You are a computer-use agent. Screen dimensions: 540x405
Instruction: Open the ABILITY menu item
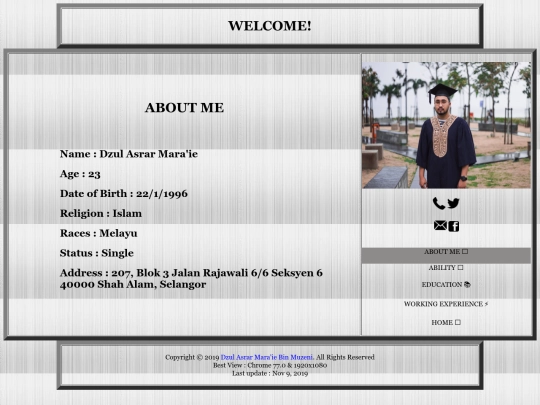(446, 268)
